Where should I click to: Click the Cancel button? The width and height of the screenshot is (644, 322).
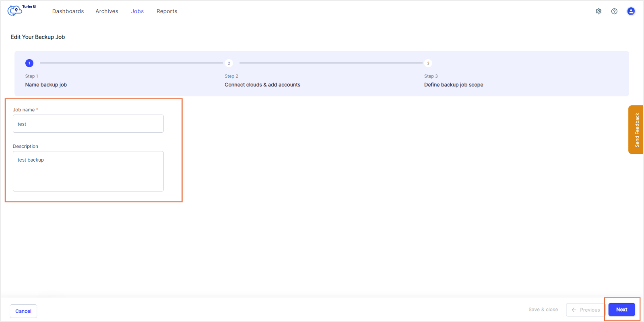point(23,311)
